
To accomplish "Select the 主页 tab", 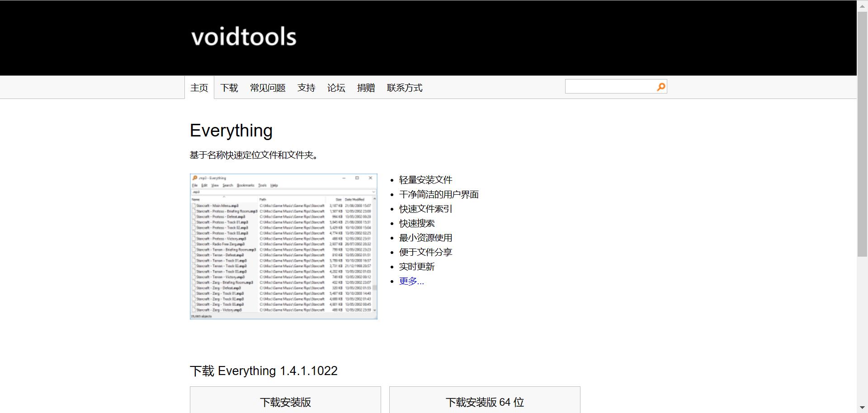I will (x=199, y=87).
